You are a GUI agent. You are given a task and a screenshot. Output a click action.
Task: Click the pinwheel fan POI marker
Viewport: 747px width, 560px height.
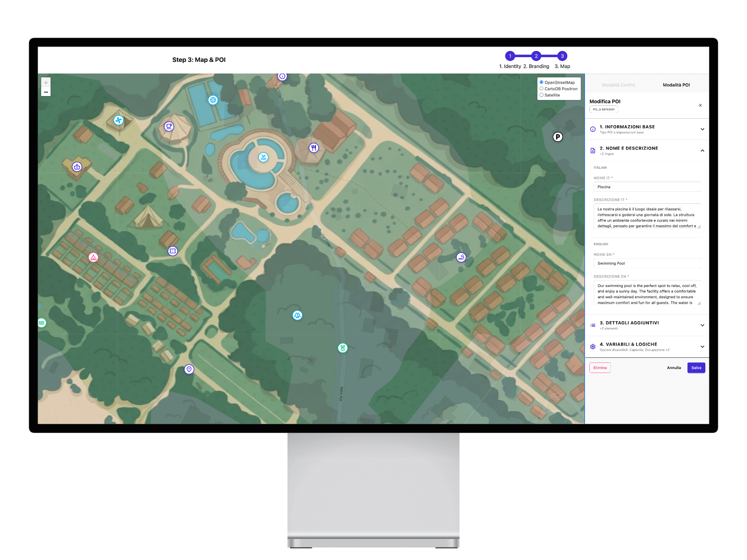coord(119,120)
